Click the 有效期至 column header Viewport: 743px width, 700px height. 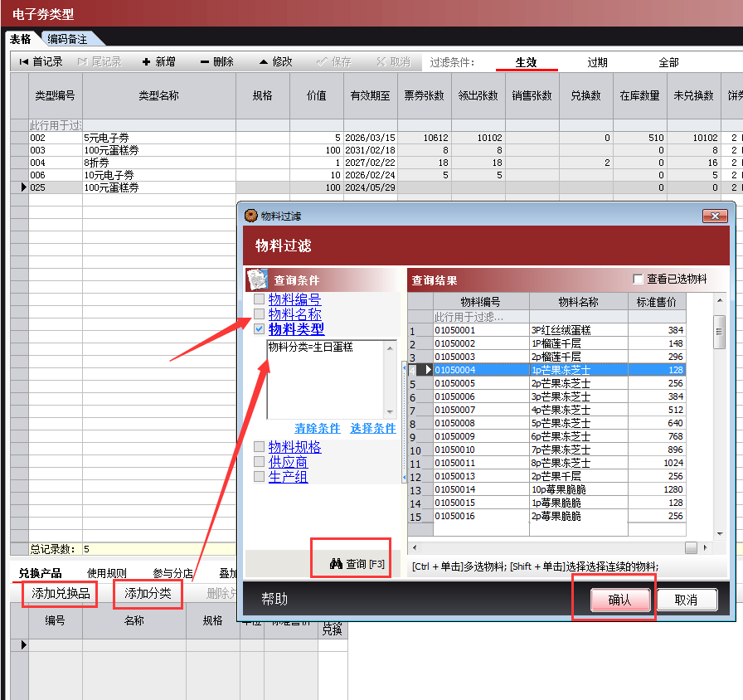coord(370,95)
